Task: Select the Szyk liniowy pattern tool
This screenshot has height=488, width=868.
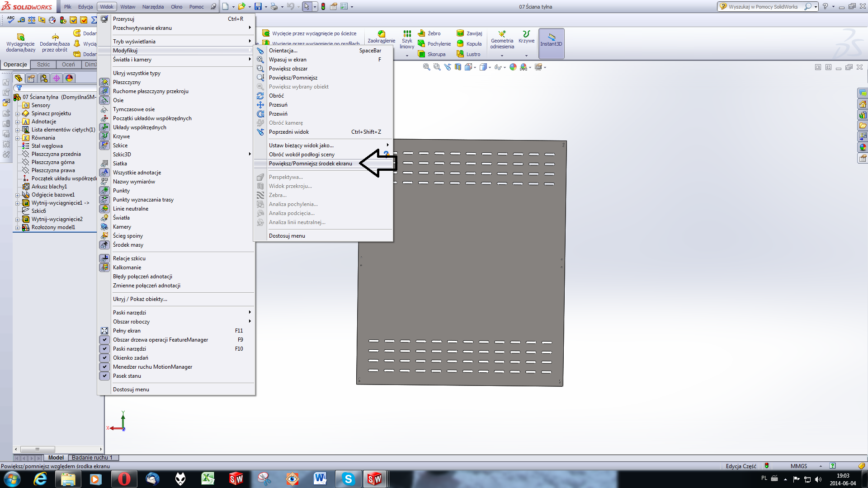Action: (407, 40)
